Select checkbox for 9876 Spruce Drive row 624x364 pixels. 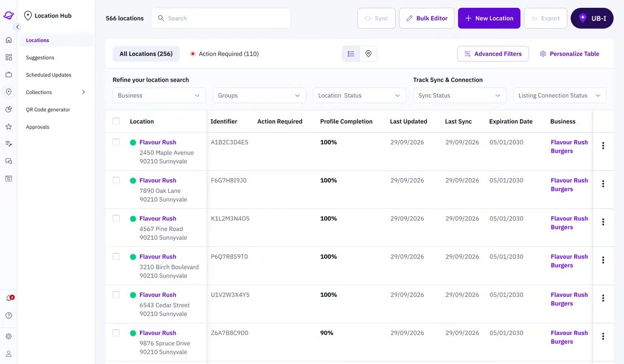pos(116,333)
